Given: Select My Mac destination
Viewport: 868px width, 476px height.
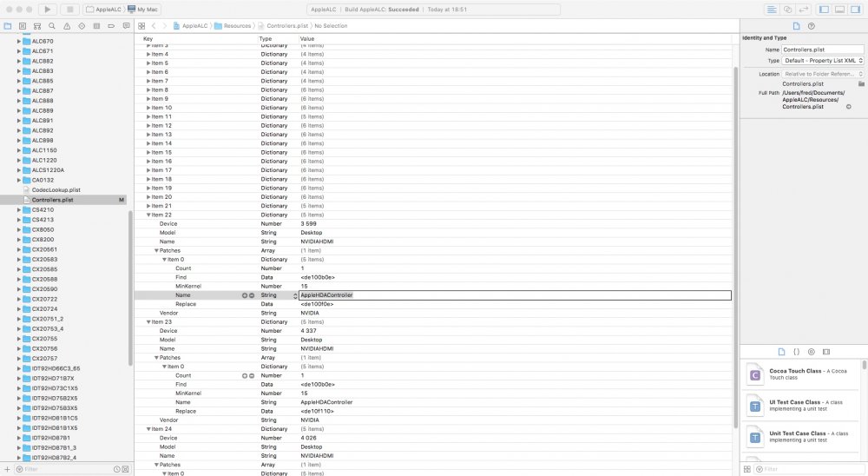Looking at the screenshot, I should 143,10.
